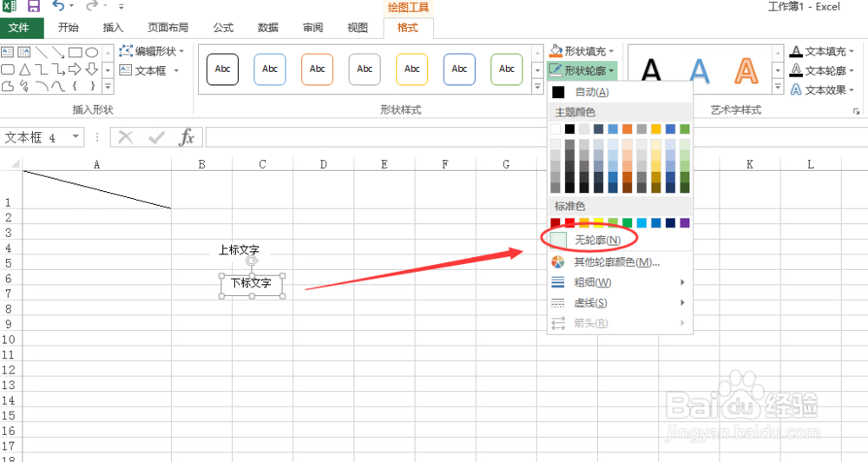Expand the shape styles gallery More button

pos(537,87)
